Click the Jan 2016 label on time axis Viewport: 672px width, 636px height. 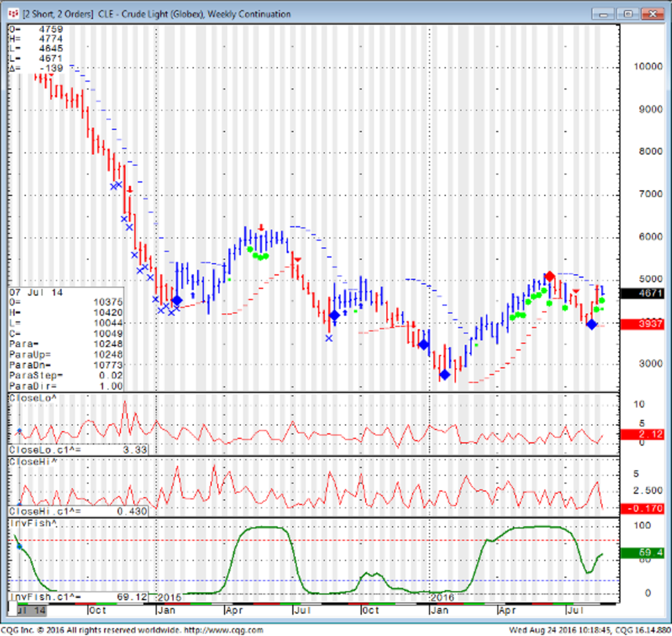point(440,610)
